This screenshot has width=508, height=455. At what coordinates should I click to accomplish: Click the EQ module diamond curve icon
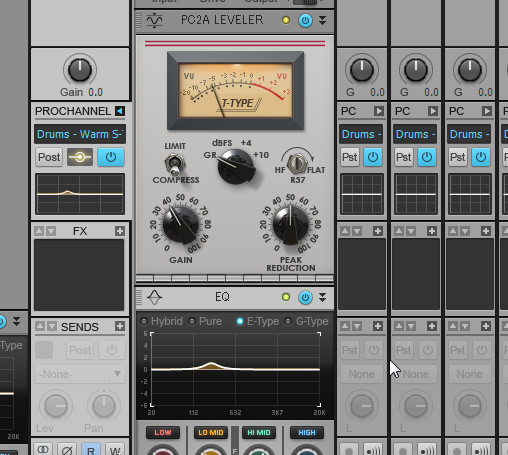[154, 297]
